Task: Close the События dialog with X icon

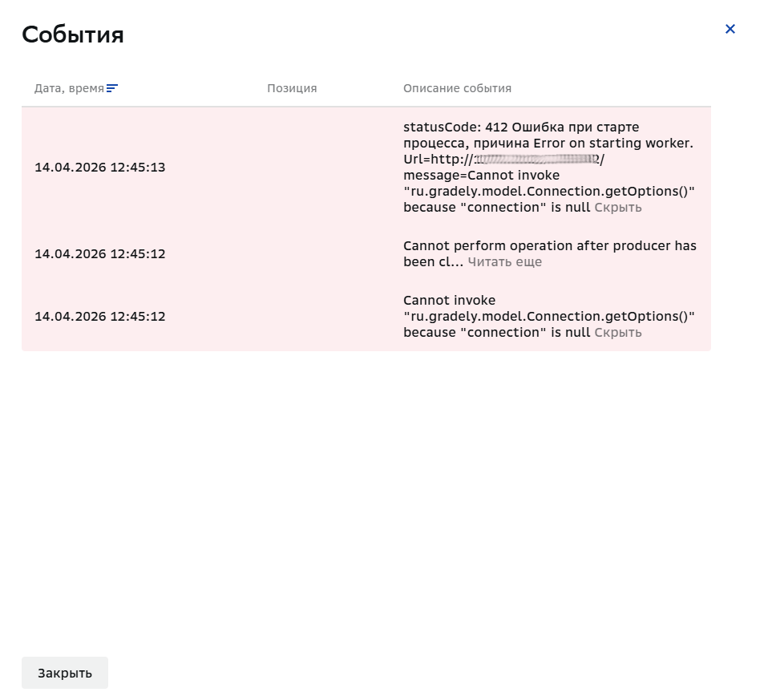Action: pyautogui.click(x=730, y=29)
